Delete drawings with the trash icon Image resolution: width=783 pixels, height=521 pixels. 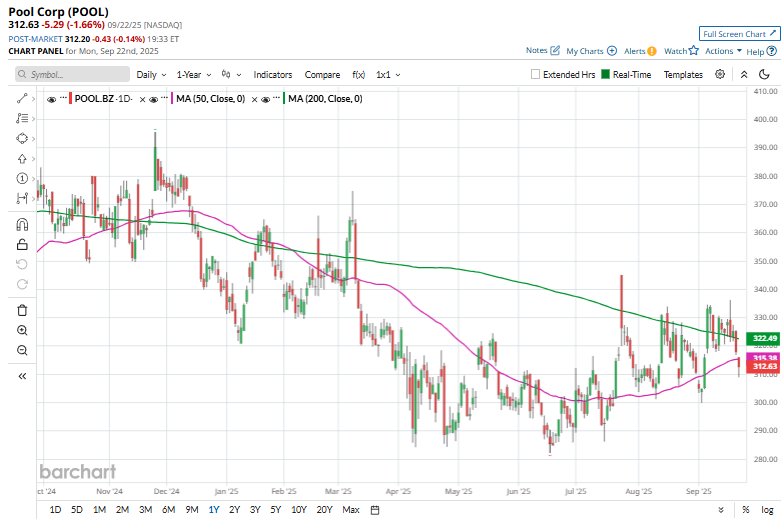(x=22, y=310)
